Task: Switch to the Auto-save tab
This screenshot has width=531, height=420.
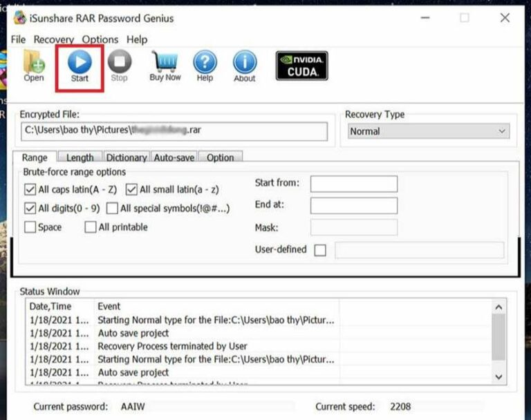Action: [x=174, y=157]
